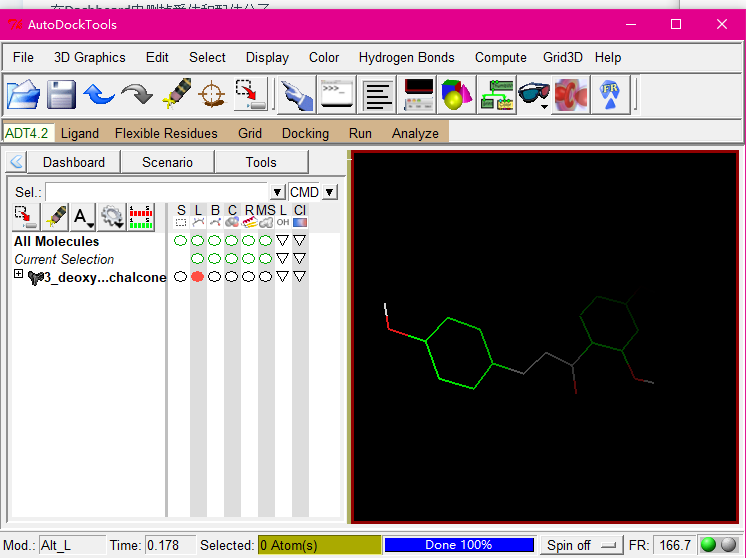Toggle ball-and-stick for All Molecules row

coord(214,241)
